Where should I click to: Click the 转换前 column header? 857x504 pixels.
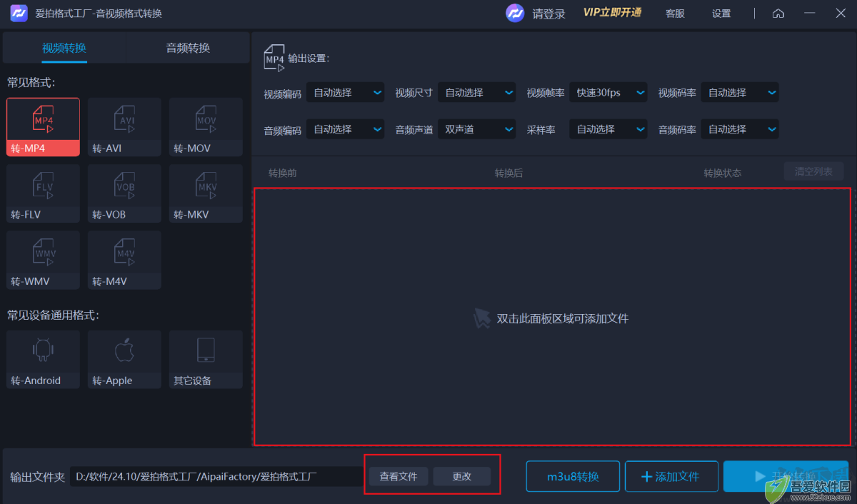[x=283, y=173]
